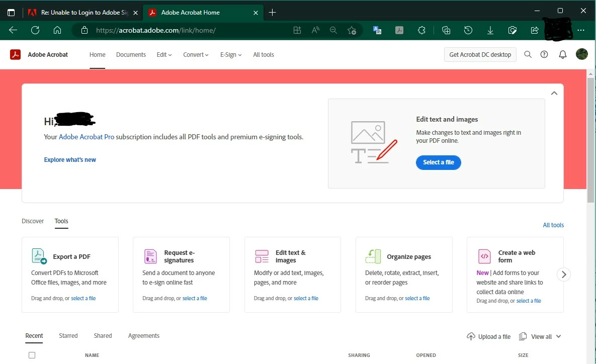Switch to the Discover tab
596x364 pixels.
[33, 221]
